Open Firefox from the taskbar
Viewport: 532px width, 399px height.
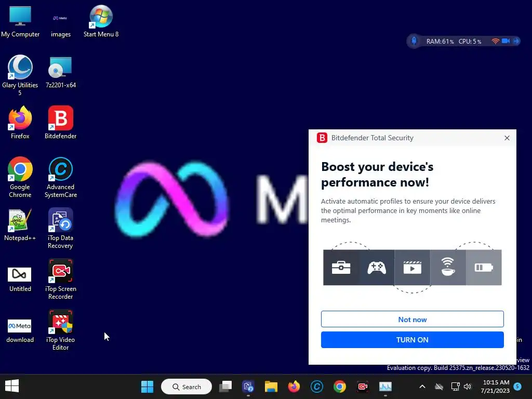coord(294,387)
